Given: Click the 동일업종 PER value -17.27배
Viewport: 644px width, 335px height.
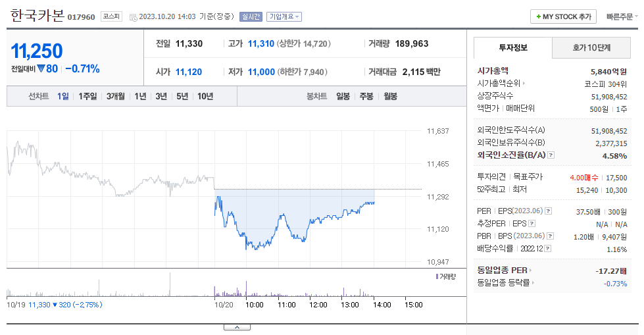Looking at the screenshot, I should [x=611, y=271].
